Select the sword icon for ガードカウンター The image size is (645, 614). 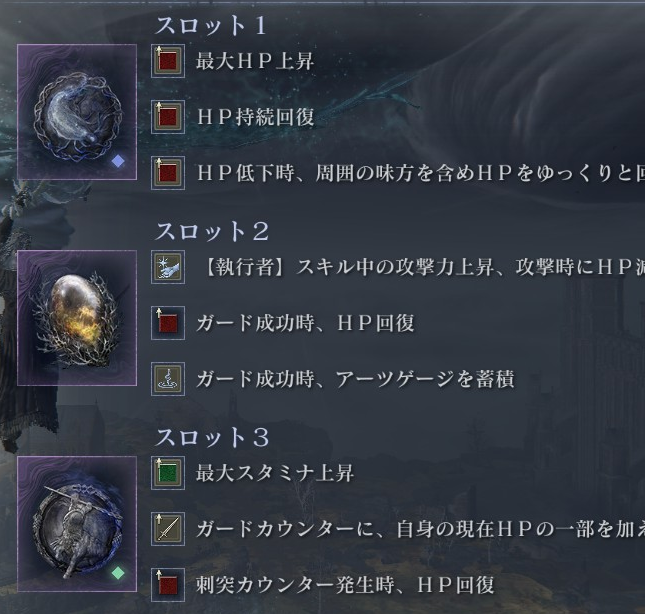pyautogui.click(x=168, y=529)
